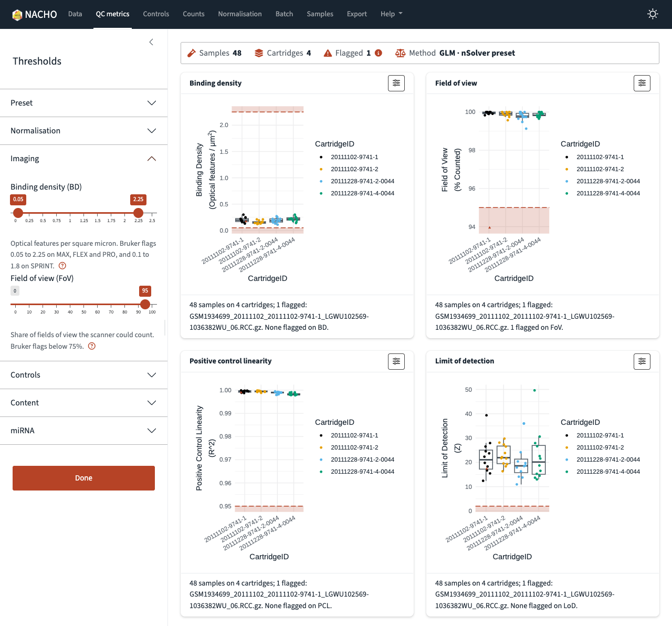This screenshot has height=626, width=672.
Task: Expand the miRNA section
Action: pyautogui.click(x=84, y=431)
